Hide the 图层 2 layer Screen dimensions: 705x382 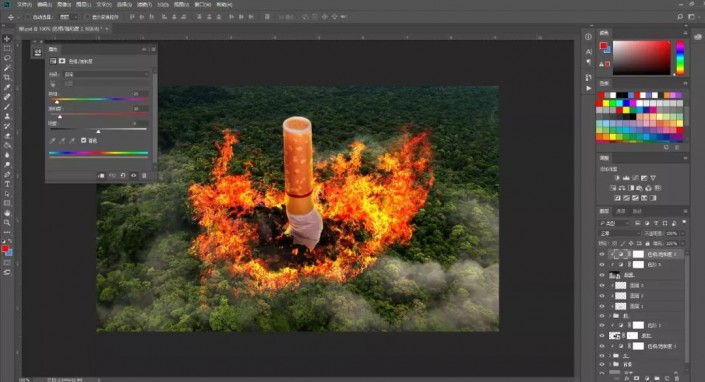(x=602, y=296)
